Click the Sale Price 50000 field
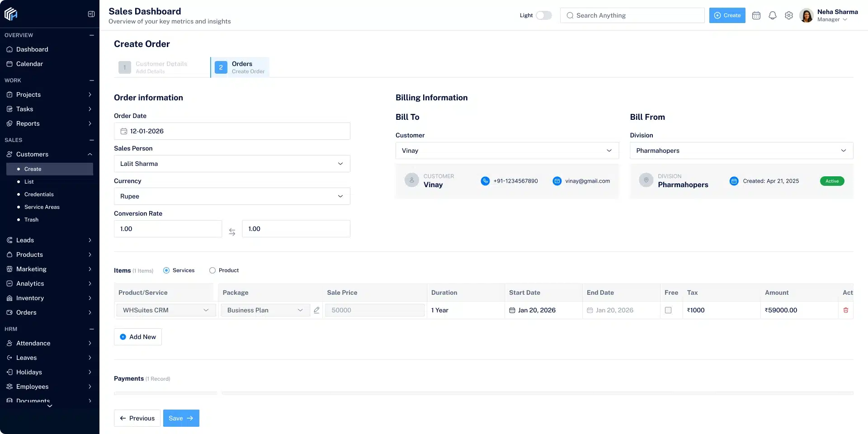The image size is (868, 434). click(x=375, y=310)
